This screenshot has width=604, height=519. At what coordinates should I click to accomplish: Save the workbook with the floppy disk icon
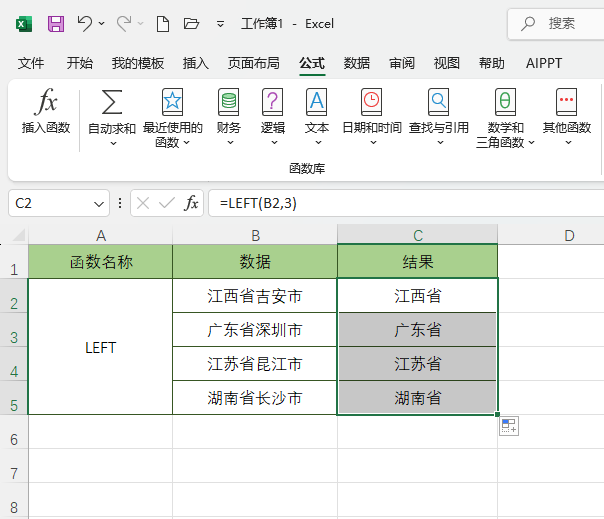coord(56,24)
